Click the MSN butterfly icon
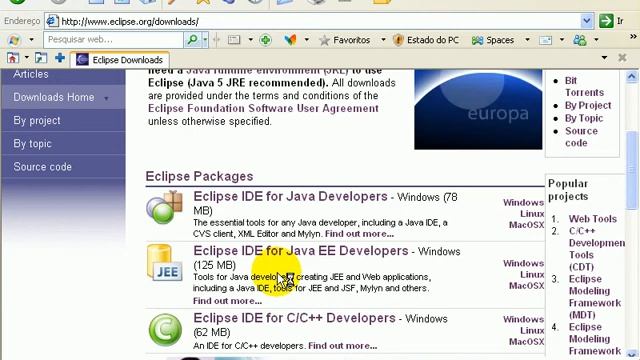Image resolution: width=640 pixels, height=360 pixels. tap(290, 40)
